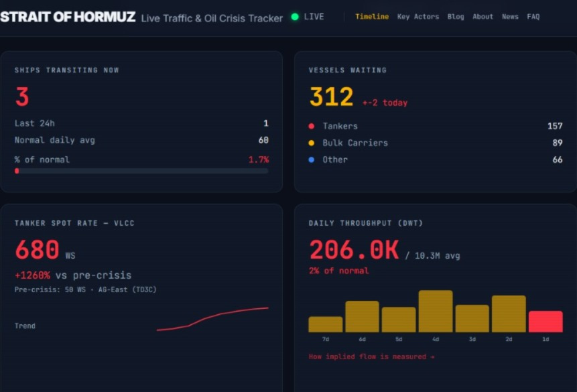Screen dimensions: 577x392
Task: Click the yellow Bulk Carriers legend dot
Action: coord(312,143)
